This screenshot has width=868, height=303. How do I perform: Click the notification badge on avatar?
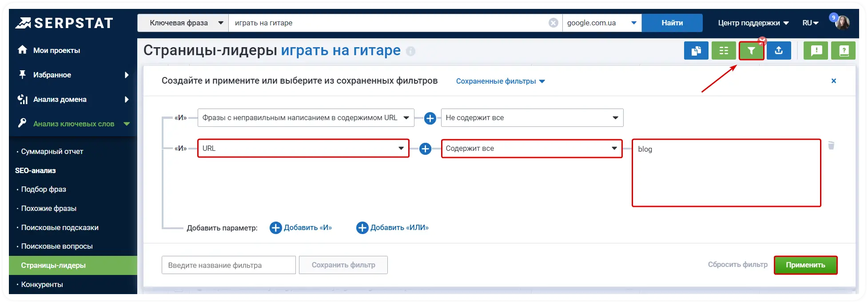tap(833, 17)
